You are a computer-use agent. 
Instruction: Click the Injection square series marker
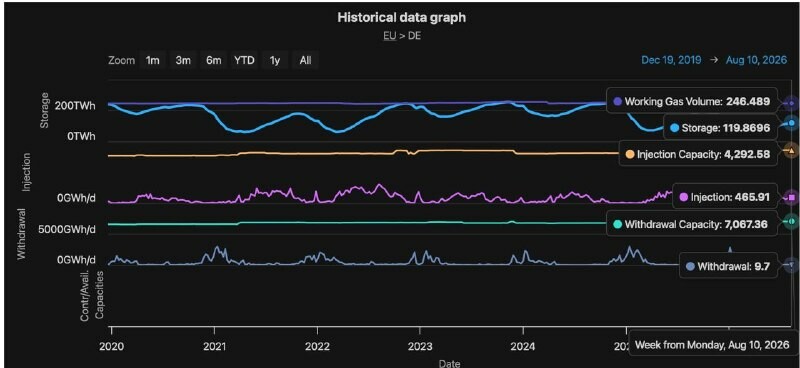(x=791, y=197)
